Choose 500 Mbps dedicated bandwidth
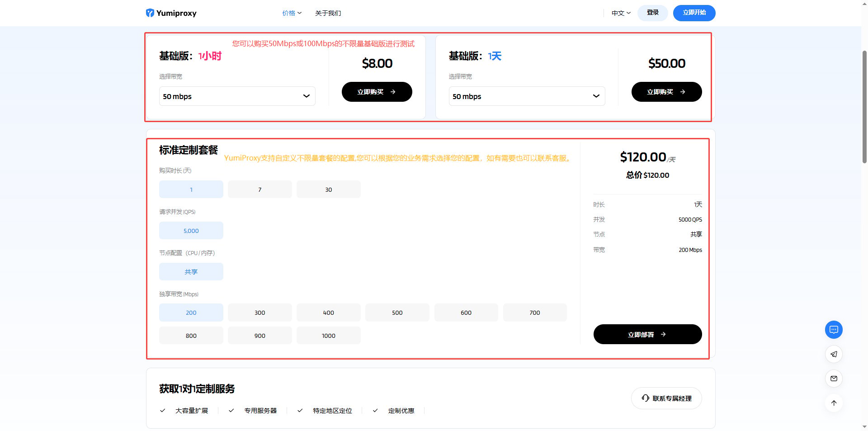 [x=397, y=313]
